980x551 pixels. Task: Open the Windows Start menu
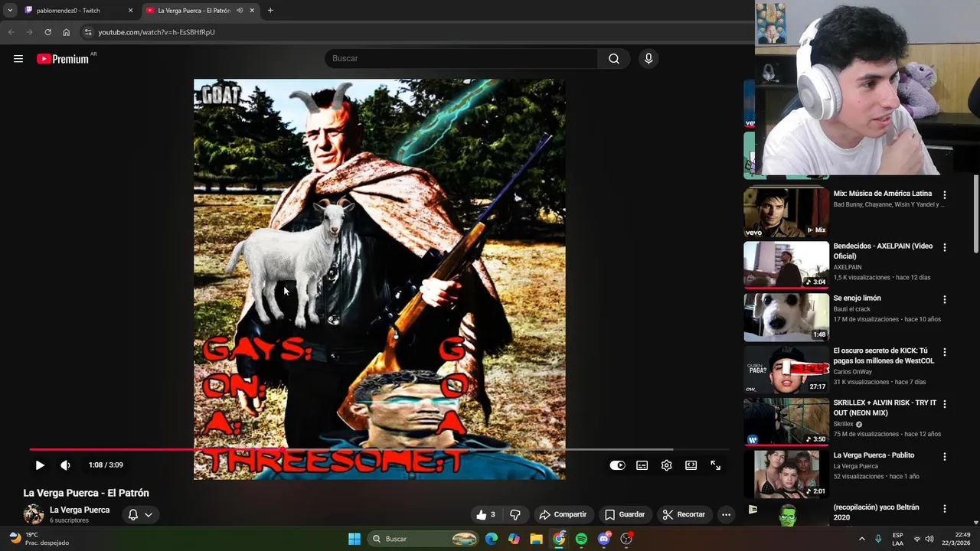tap(354, 539)
